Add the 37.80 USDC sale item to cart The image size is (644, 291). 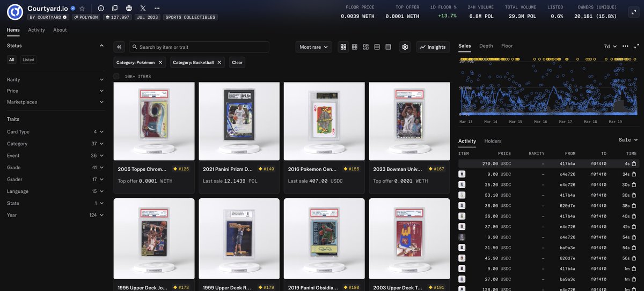pyautogui.click(x=634, y=227)
